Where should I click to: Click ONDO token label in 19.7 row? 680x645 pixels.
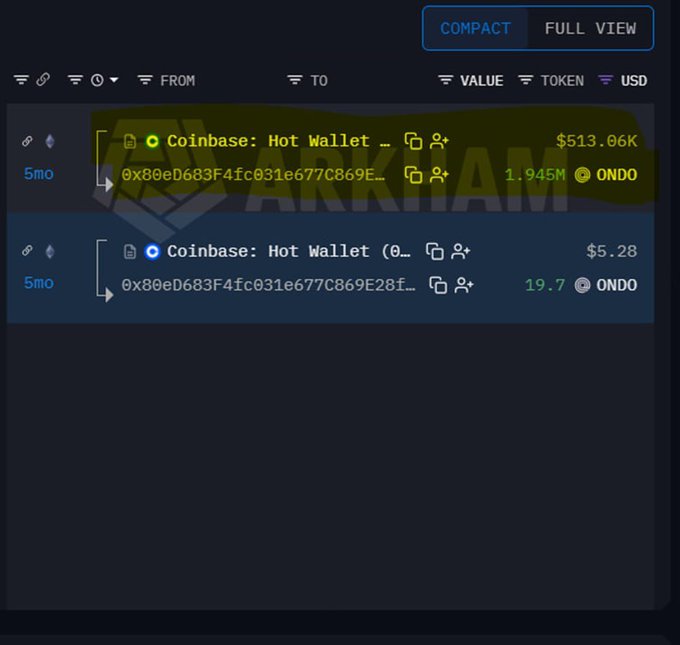click(617, 285)
